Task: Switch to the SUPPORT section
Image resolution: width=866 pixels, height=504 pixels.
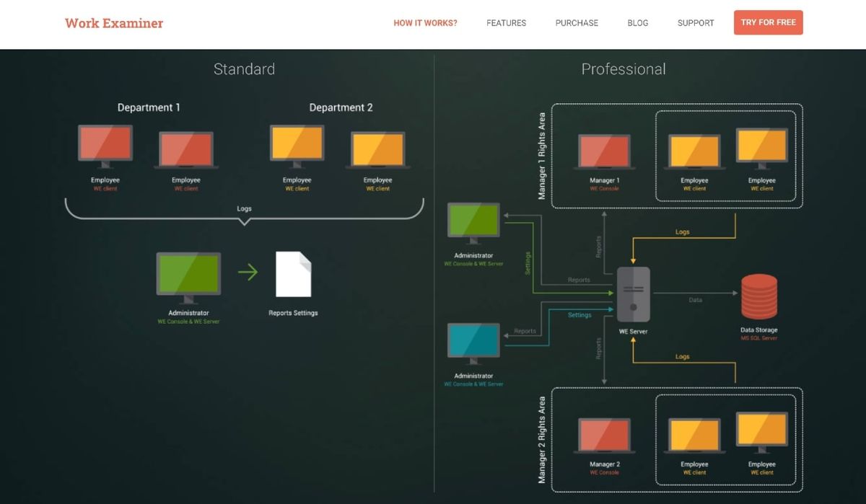Action: tap(695, 23)
